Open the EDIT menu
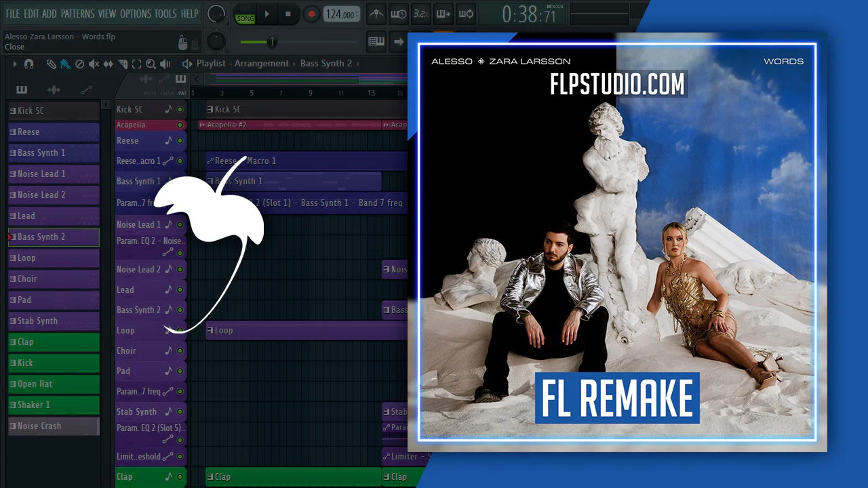868x488 pixels. (x=31, y=14)
